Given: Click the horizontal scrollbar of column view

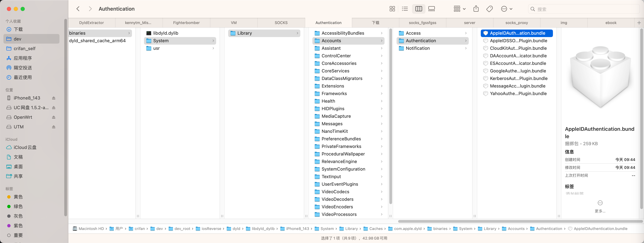Looking at the screenshot, I should 520,222.
